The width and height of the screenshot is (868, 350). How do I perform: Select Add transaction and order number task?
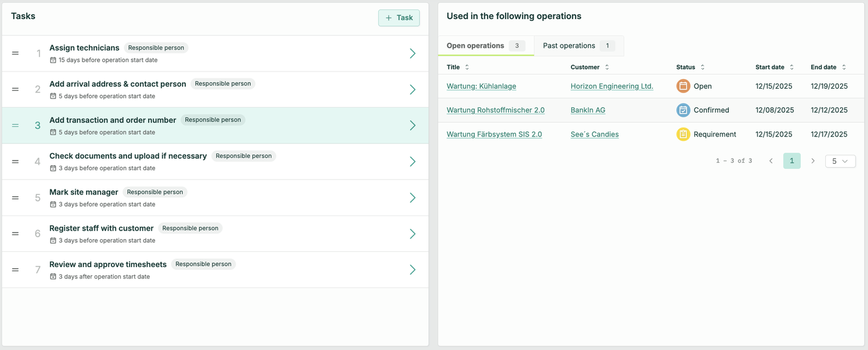[112, 120]
